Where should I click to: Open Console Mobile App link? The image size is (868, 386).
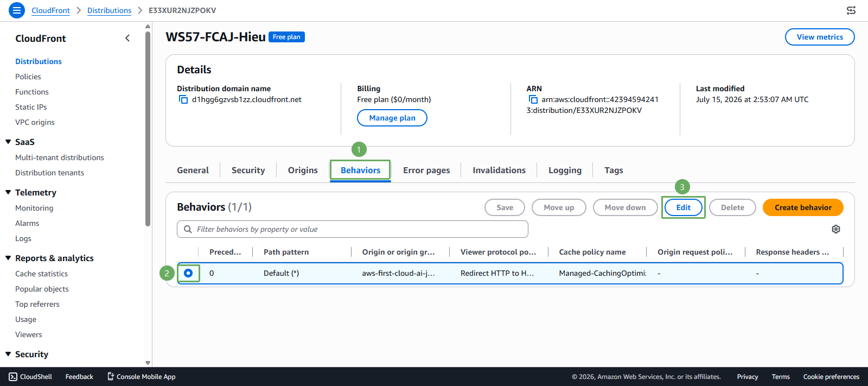tap(141, 377)
